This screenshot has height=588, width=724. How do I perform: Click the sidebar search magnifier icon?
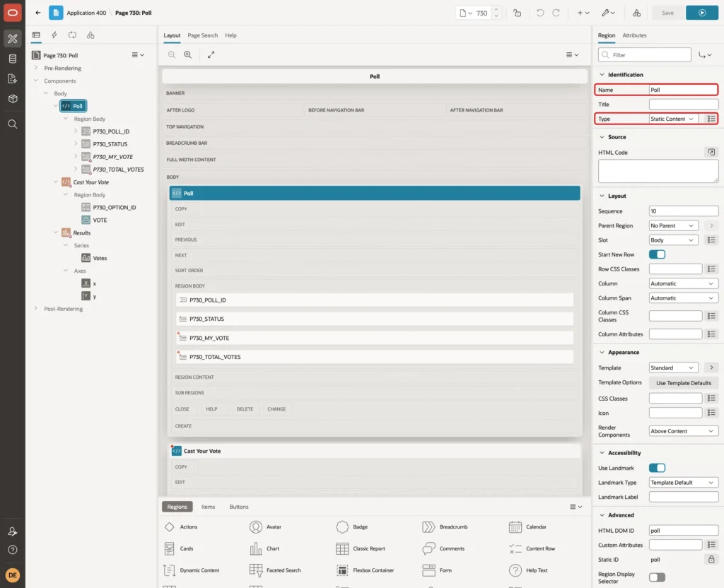(x=13, y=124)
